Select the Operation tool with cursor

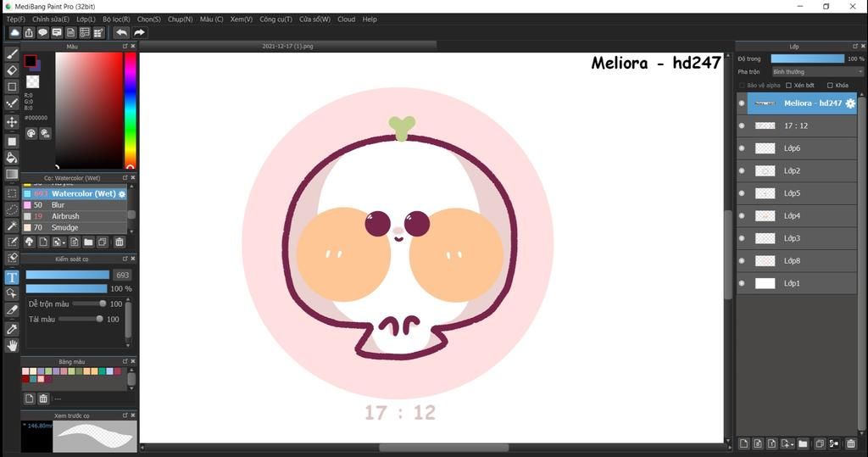tap(12, 293)
